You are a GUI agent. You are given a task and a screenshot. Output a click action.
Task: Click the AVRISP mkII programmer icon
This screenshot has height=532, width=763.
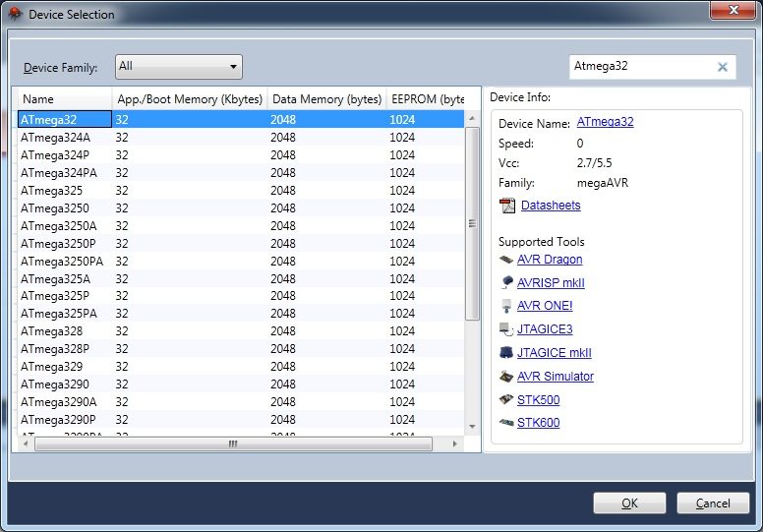point(506,283)
